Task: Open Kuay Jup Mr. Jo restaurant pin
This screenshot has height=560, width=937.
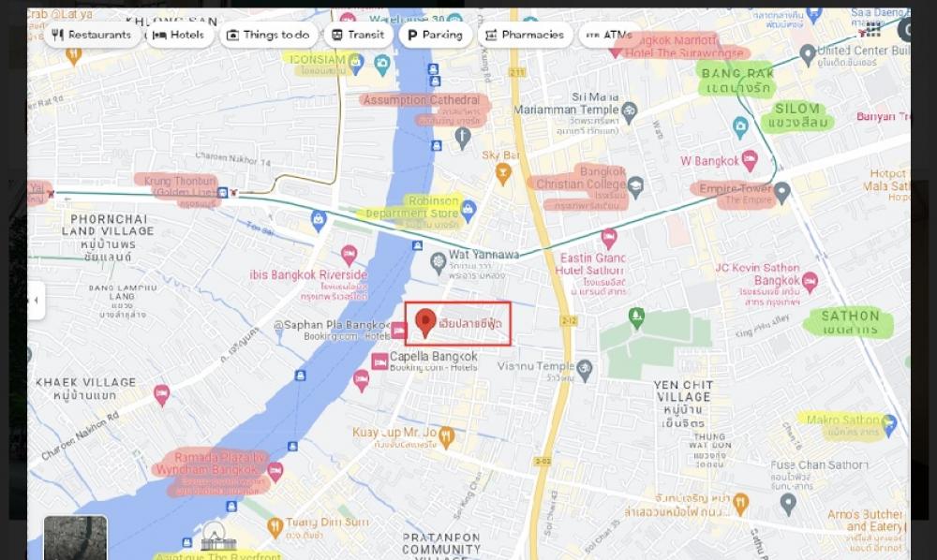Action: point(446,436)
